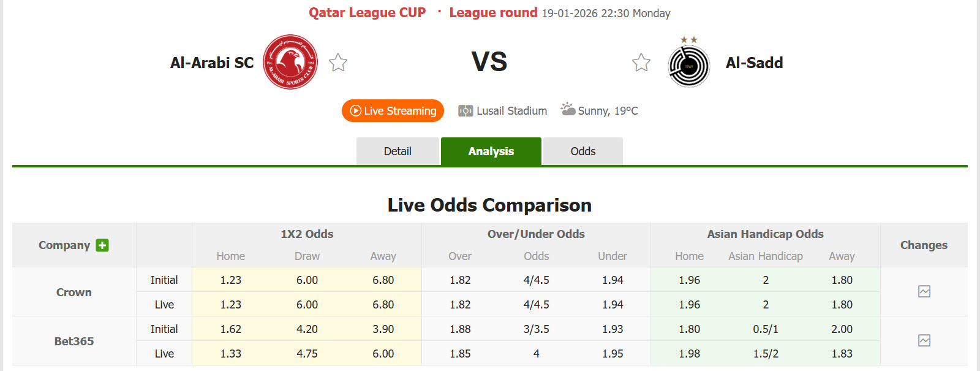
Task: Click Crown's initial Asian Handicap value of 2
Action: [765, 280]
